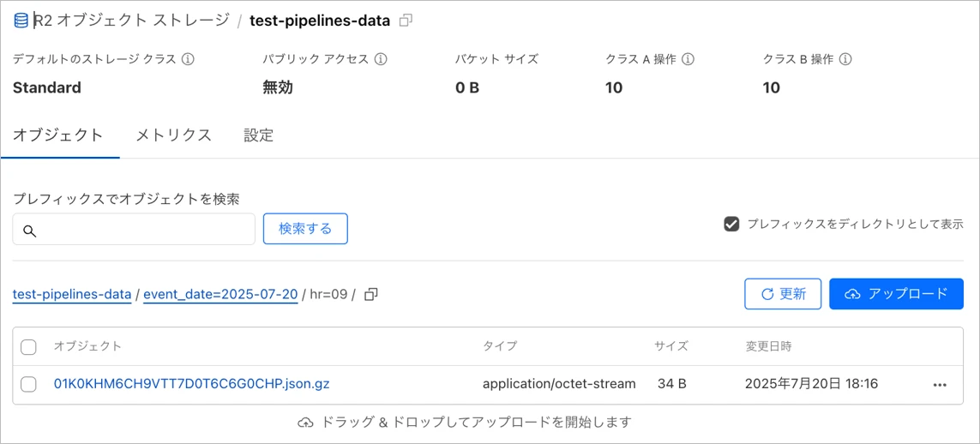Show info for default storage class

(188, 59)
